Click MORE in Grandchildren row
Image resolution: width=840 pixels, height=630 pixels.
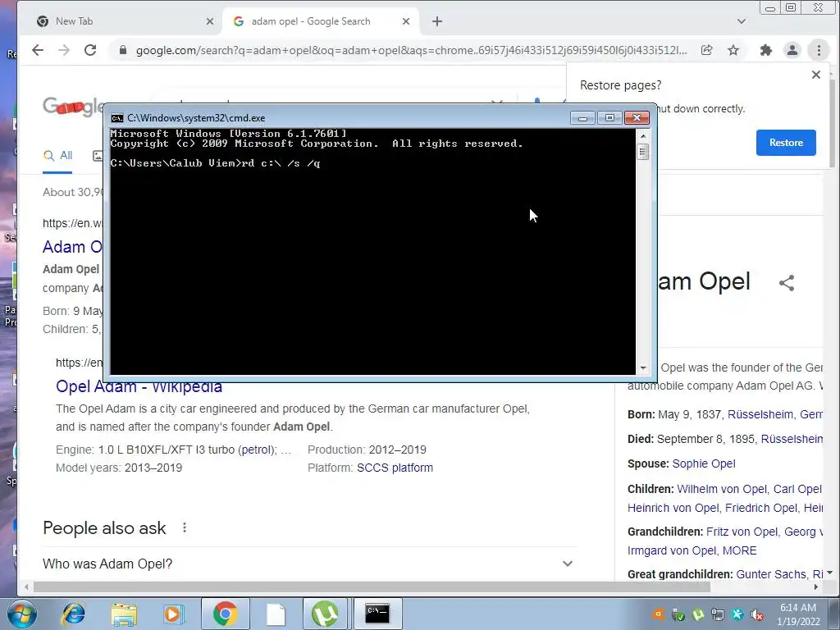[x=739, y=550]
